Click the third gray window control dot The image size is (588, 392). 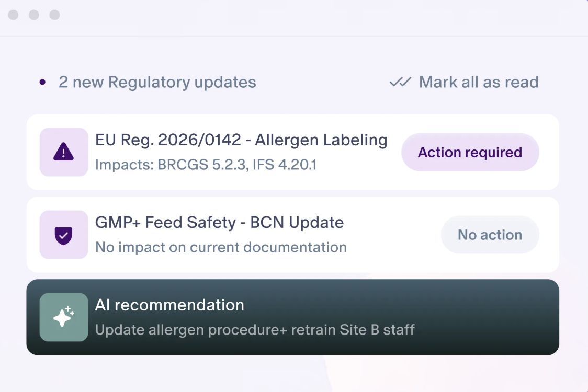[55, 15]
